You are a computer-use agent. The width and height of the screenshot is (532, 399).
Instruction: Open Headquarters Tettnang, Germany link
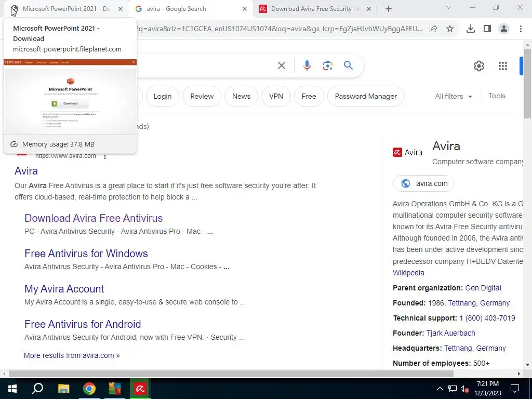pyautogui.click(x=475, y=349)
